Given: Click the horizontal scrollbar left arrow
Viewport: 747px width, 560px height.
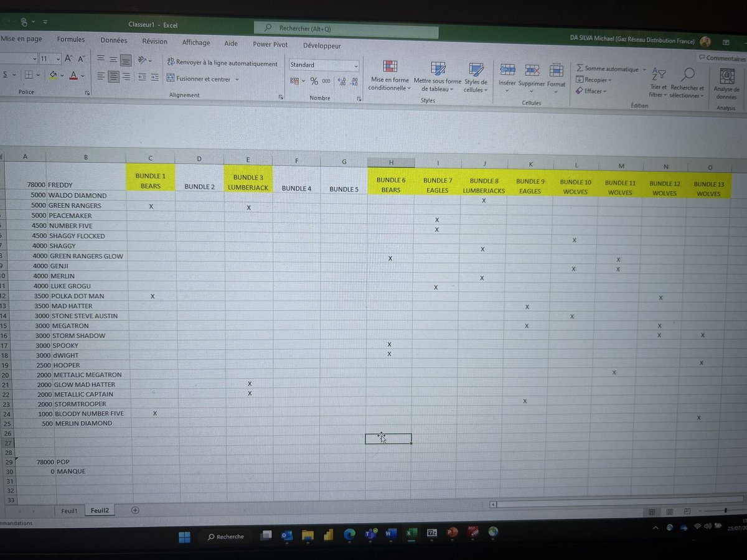Looking at the screenshot, I should 494,505.
